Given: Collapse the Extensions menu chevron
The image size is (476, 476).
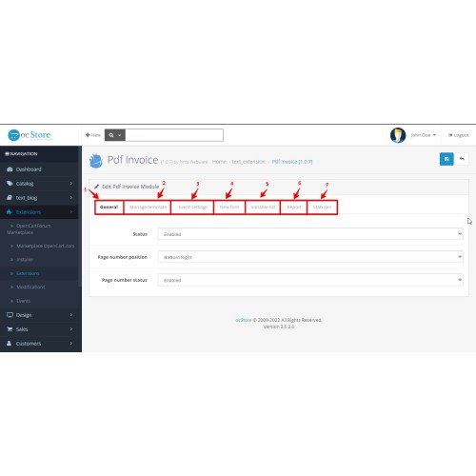Looking at the screenshot, I should (x=71, y=211).
